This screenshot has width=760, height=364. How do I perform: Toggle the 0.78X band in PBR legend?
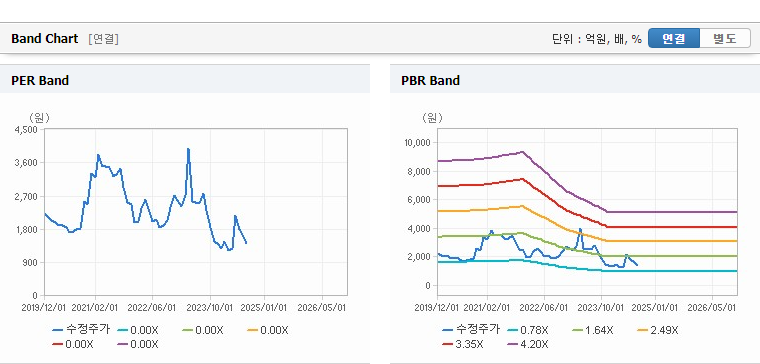coord(527,330)
